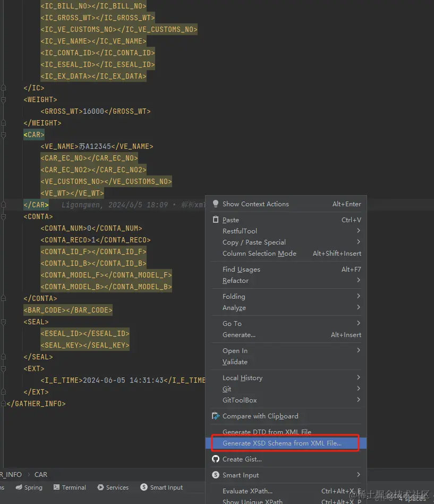This screenshot has height=504, width=434.
Task: Choose Evaluate XPath... menu entry
Action: (x=286, y=491)
